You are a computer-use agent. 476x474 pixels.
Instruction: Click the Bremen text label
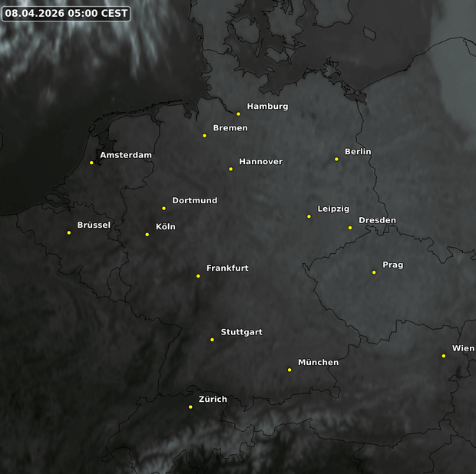click(230, 128)
